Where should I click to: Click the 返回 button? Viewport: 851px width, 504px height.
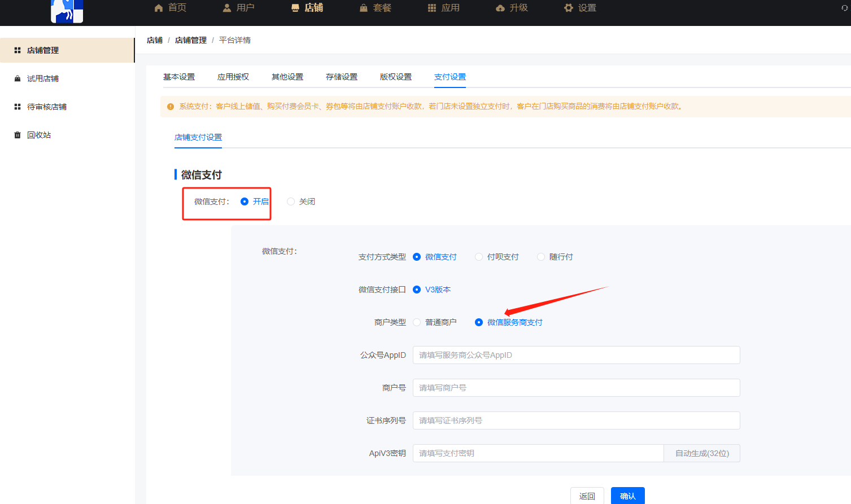[x=587, y=496]
